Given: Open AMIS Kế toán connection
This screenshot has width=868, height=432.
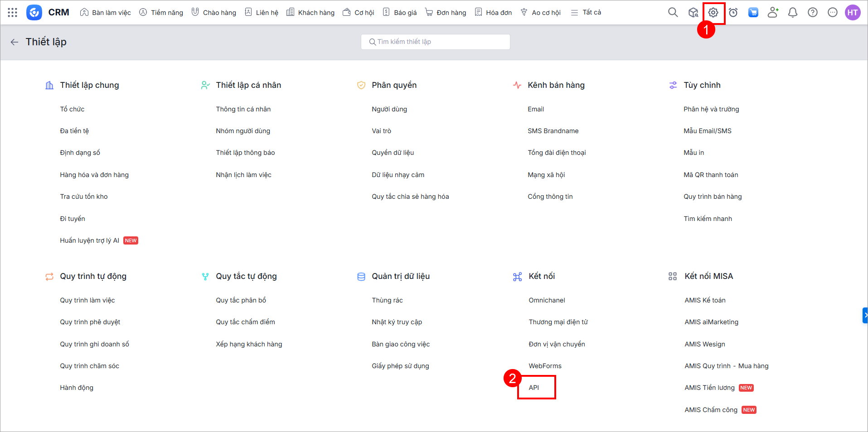Looking at the screenshot, I should point(705,300).
